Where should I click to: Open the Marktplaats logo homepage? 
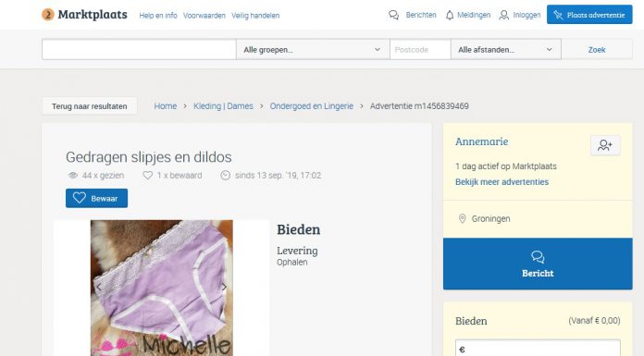pos(84,15)
